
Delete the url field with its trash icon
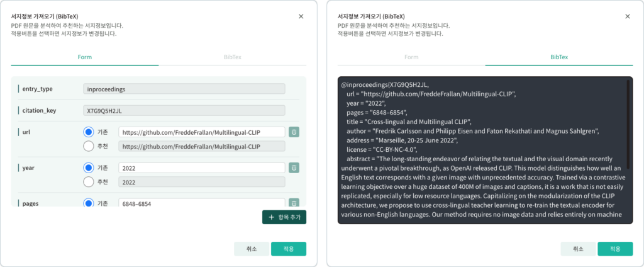pyautogui.click(x=294, y=132)
